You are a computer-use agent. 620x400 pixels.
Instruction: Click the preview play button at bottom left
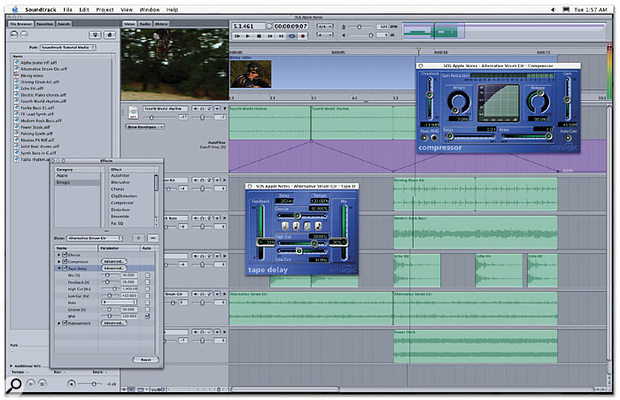(x=31, y=383)
